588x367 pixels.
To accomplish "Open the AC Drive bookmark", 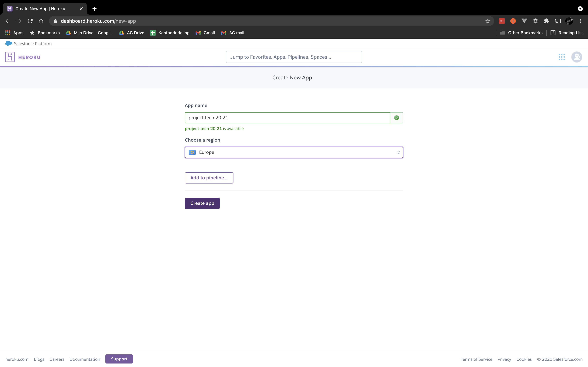I will point(131,33).
